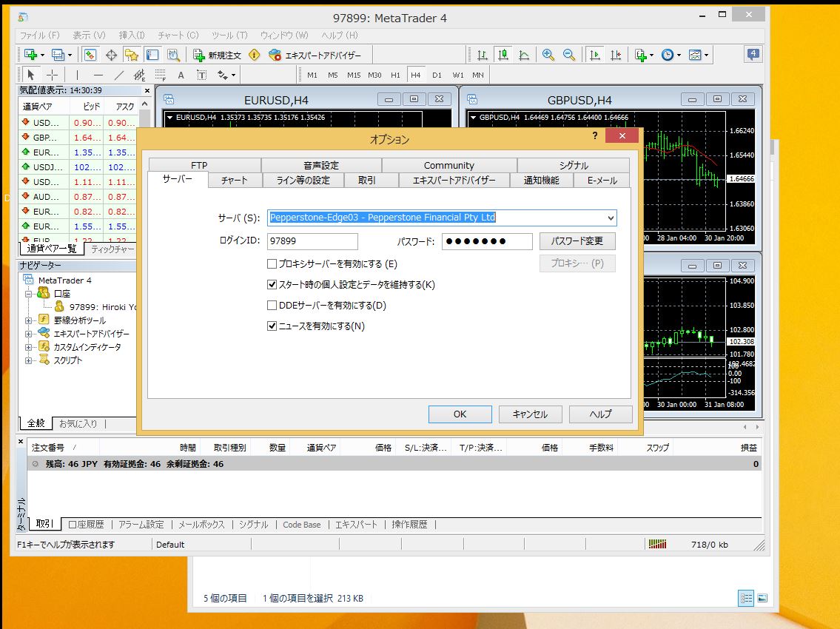Select the trendline drawing tool

[119, 75]
